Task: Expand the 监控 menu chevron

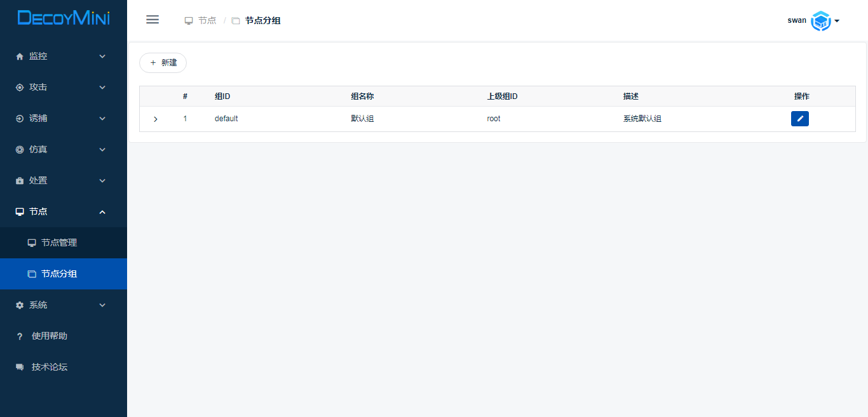Action: click(x=102, y=56)
